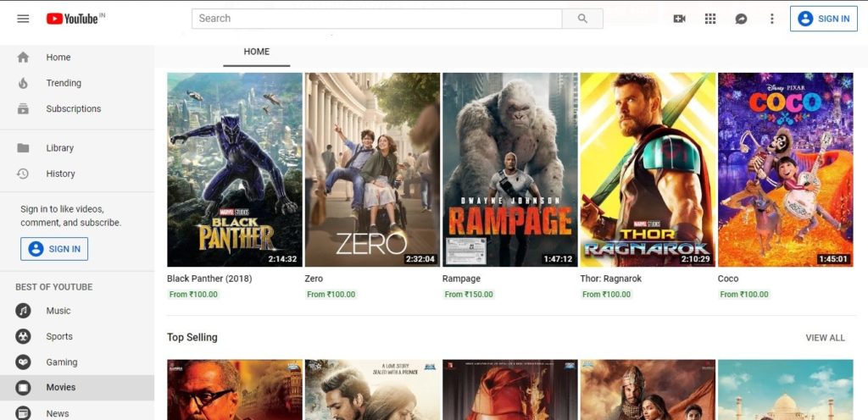Click the Rampage movie title text
Screen dimensions: 868x420
click(x=461, y=279)
